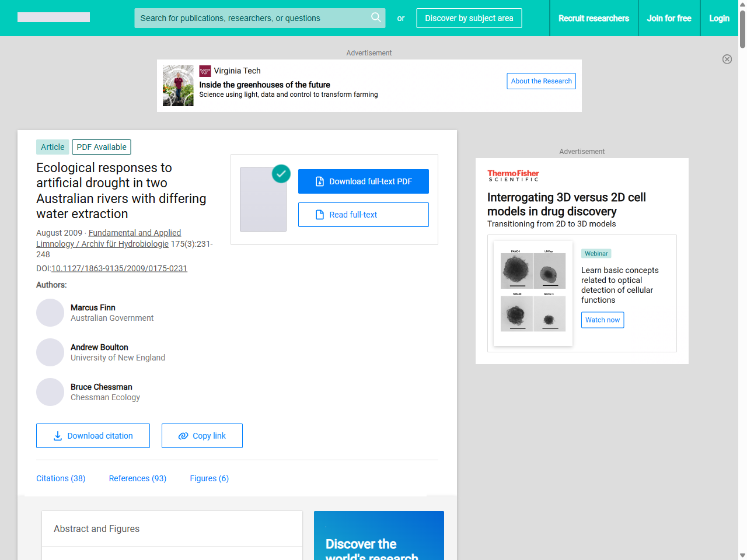The image size is (747, 560).
Task: Click the download arrow icon in Download citation
Action: [x=58, y=436]
